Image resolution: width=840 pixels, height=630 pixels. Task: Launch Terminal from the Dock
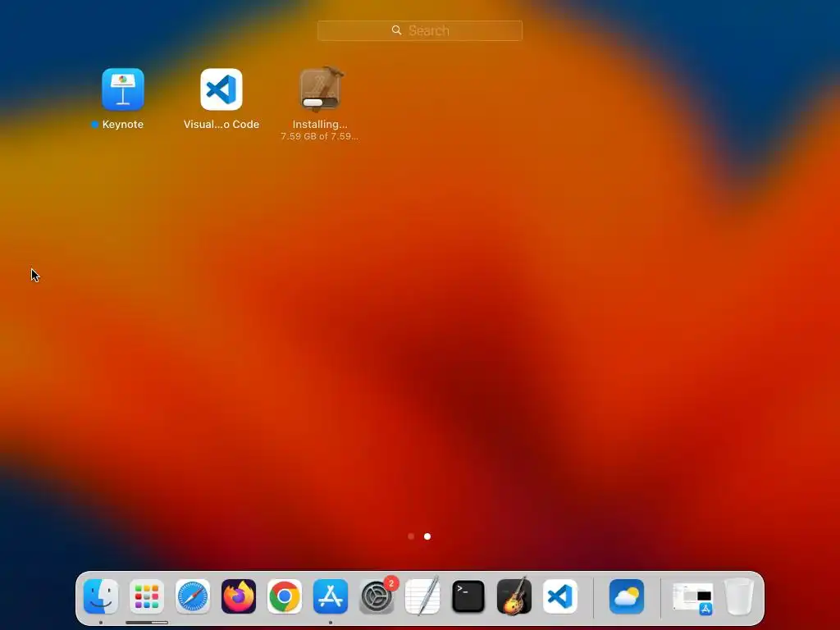tap(468, 596)
